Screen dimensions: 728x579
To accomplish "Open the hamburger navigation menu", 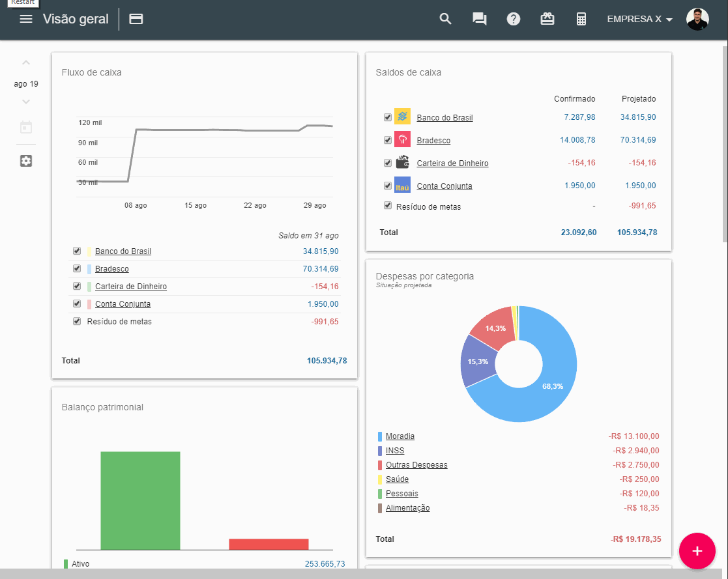I will (x=26, y=19).
